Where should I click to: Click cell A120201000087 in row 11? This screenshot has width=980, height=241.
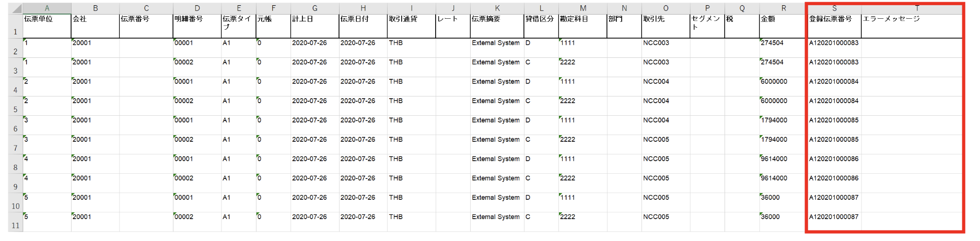[x=834, y=217]
